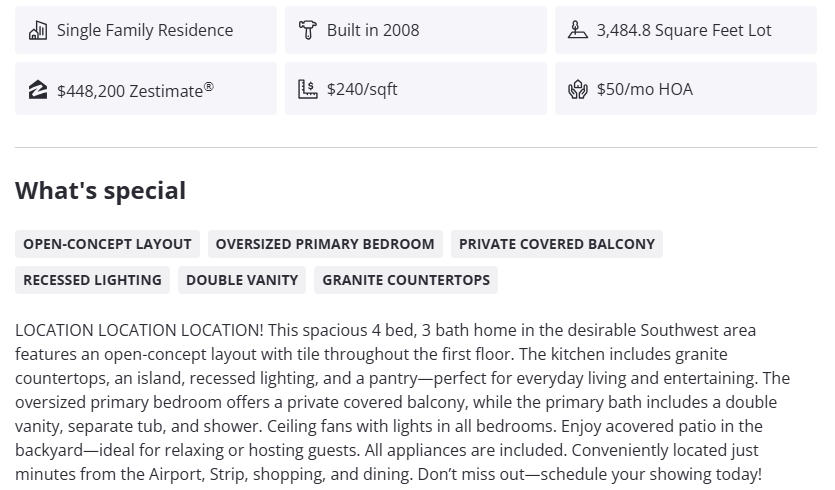Click the Single Family Residence building icon
Viewport: 835px width, 490px height.
click(x=38, y=30)
